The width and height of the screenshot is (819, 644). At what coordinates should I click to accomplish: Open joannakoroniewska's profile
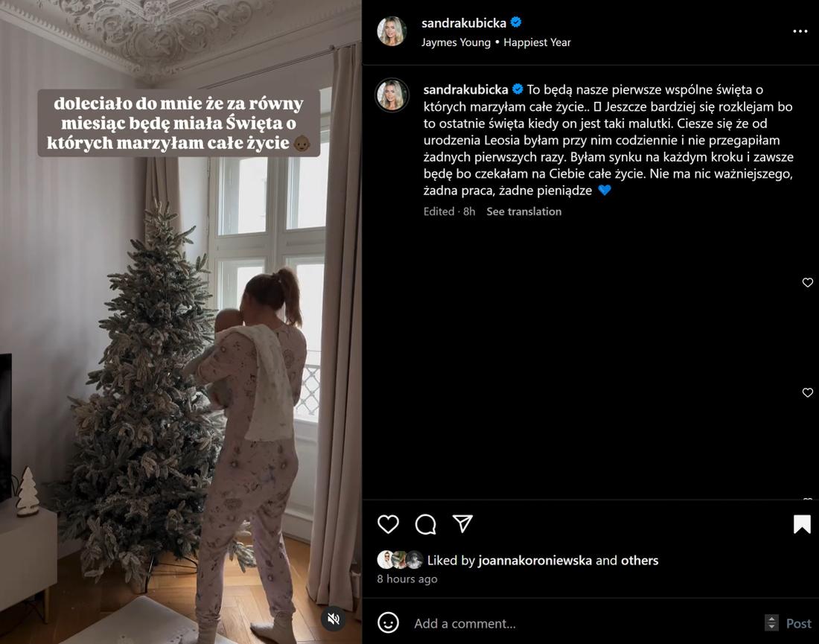coord(535,561)
